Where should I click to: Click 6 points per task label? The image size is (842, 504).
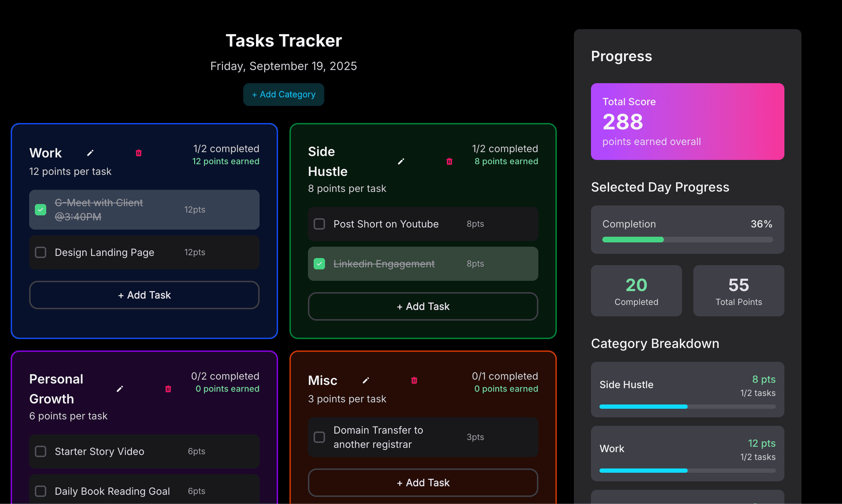coord(68,416)
